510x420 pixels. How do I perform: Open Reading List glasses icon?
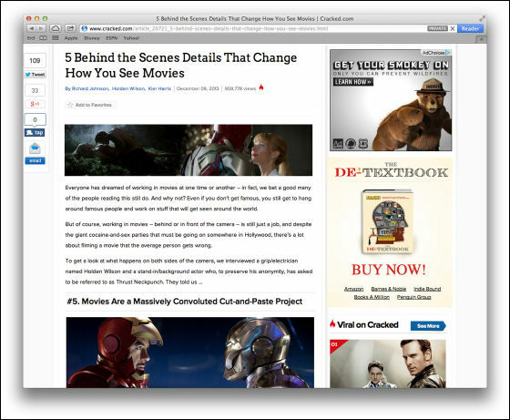31,38
